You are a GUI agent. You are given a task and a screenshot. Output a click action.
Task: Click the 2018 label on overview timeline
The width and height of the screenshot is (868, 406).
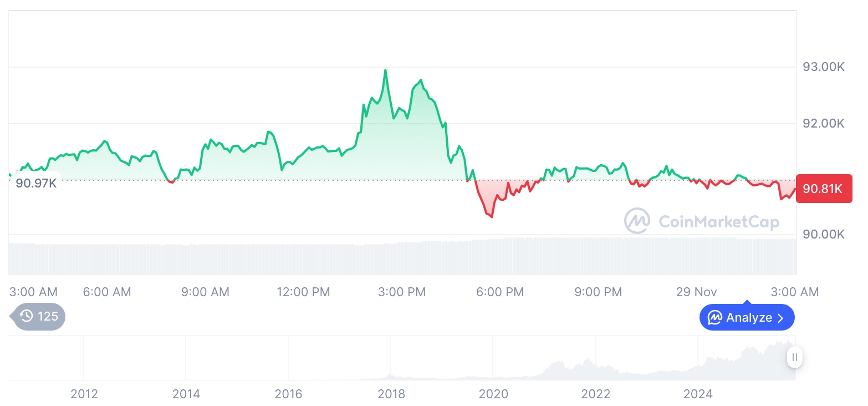(x=391, y=394)
